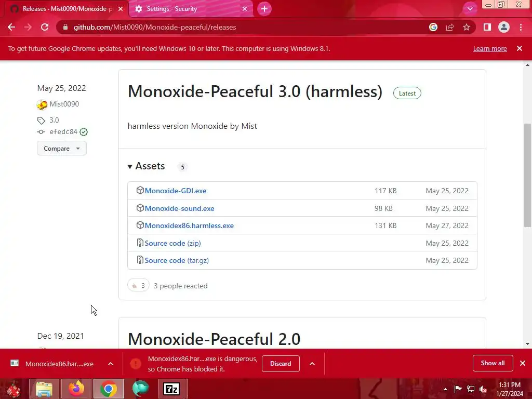Dismiss the Chrome update banner
This screenshot has width=532, height=399.
click(520, 48)
